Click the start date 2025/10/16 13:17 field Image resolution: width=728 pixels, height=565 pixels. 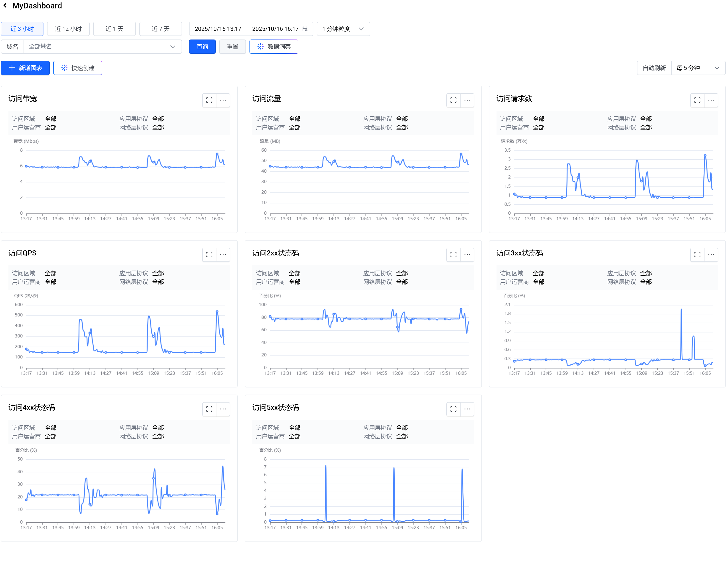pos(218,29)
